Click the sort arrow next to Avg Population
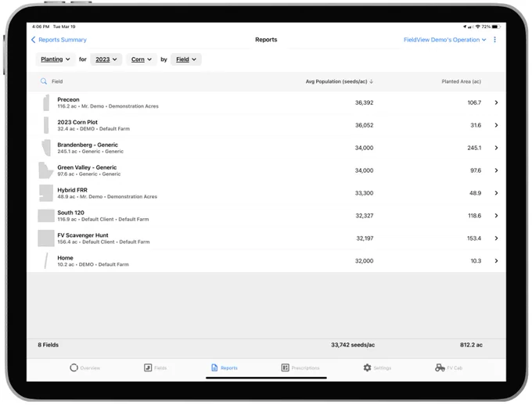 [371, 81]
